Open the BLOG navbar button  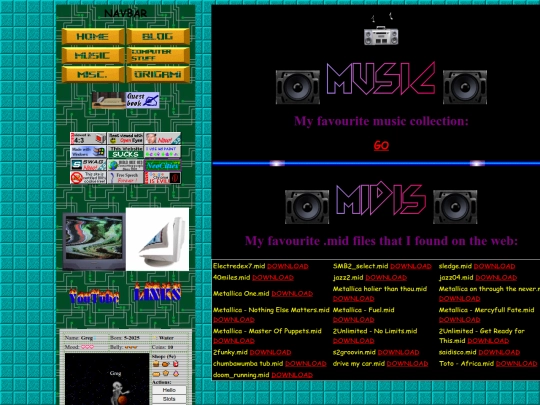point(158,36)
